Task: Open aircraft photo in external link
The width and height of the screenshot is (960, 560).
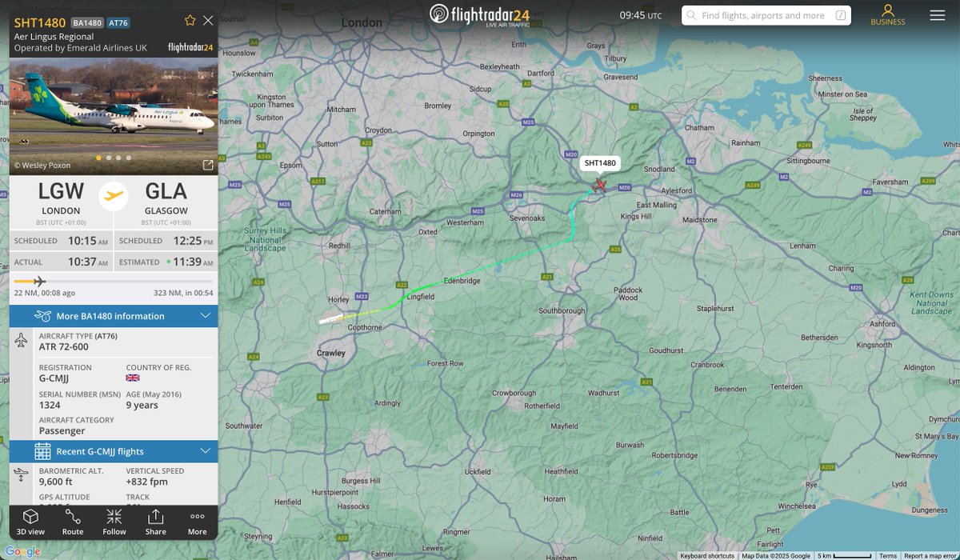Action: pyautogui.click(x=208, y=165)
